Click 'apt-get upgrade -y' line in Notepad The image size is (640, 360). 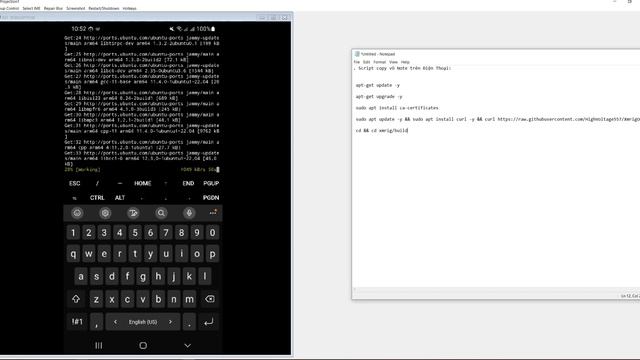click(379, 97)
